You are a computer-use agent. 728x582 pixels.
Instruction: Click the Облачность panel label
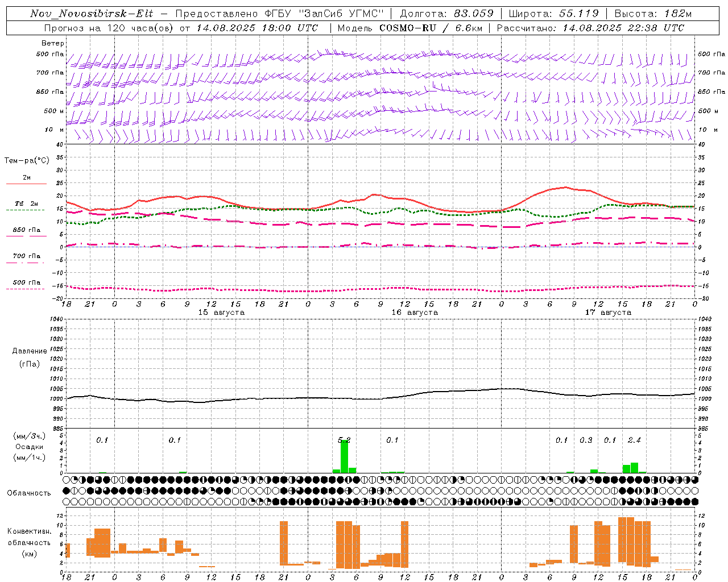coord(29,493)
